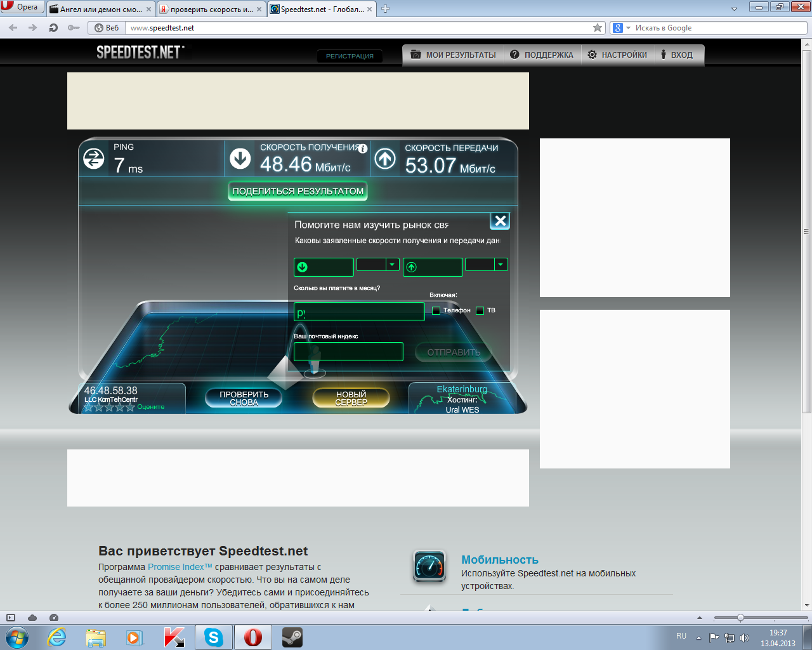This screenshot has height=650, width=812.
Task: Open the Мобильность heading link
Action: click(500, 560)
